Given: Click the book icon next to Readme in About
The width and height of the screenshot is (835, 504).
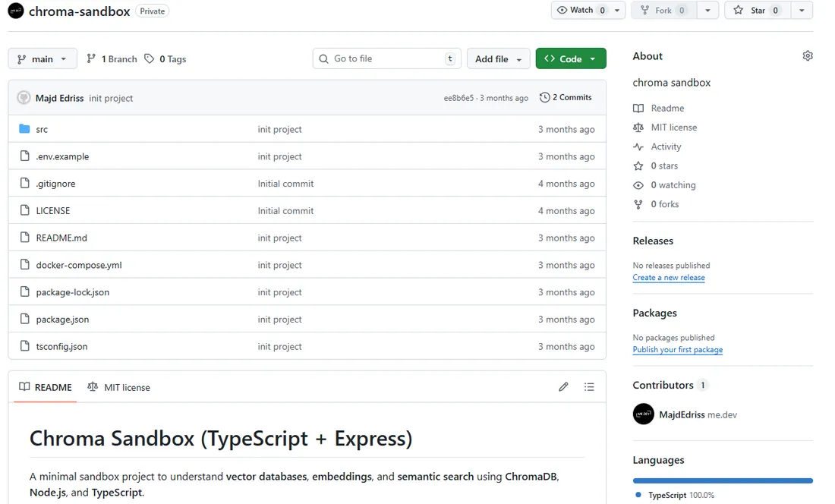Looking at the screenshot, I should [x=638, y=108].
